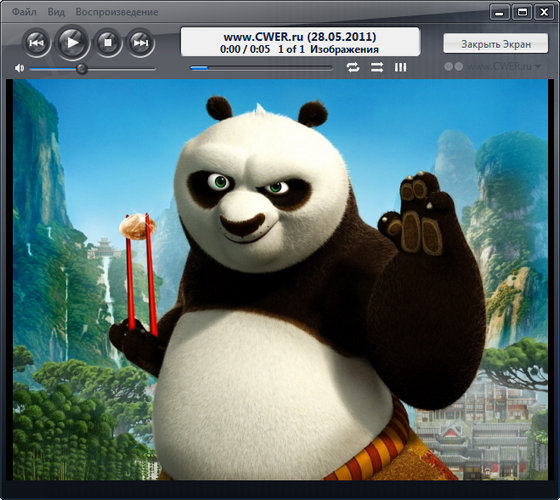560x500 pixels.
Task: Start playback with the Play button
Action: click(73, 42)
